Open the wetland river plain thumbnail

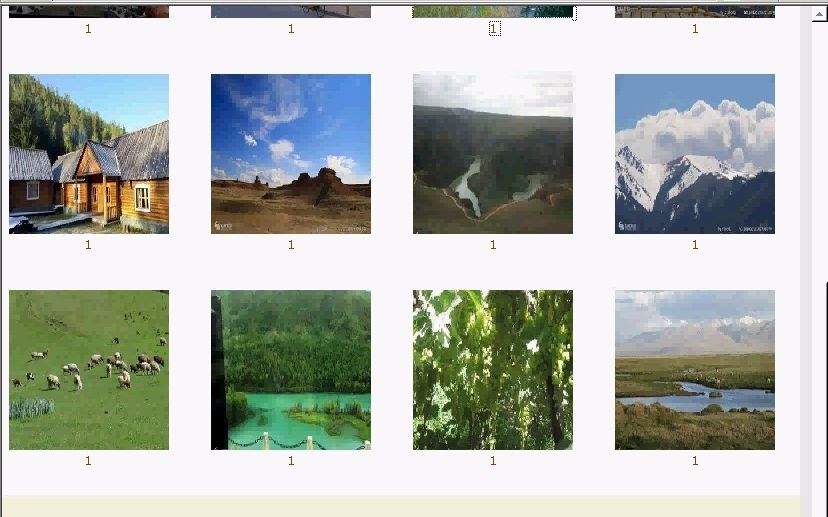click(x=695, y=370)
